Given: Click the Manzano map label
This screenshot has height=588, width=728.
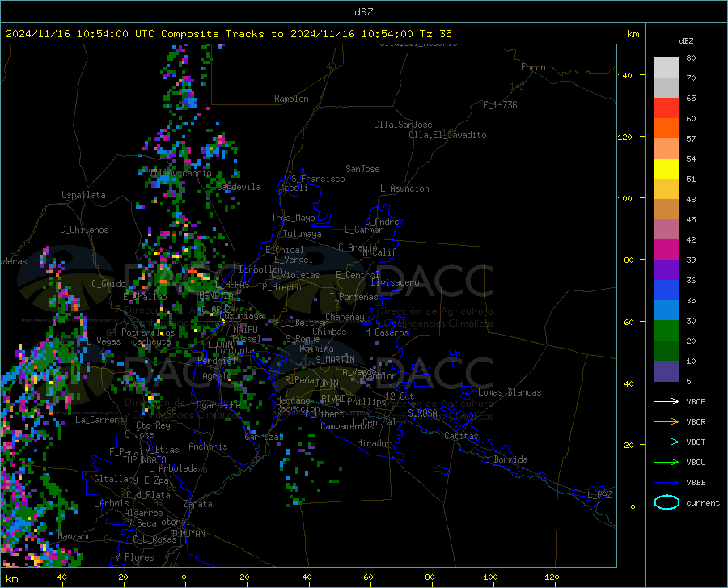Looking at the screenshot, I should coord(74,536).
